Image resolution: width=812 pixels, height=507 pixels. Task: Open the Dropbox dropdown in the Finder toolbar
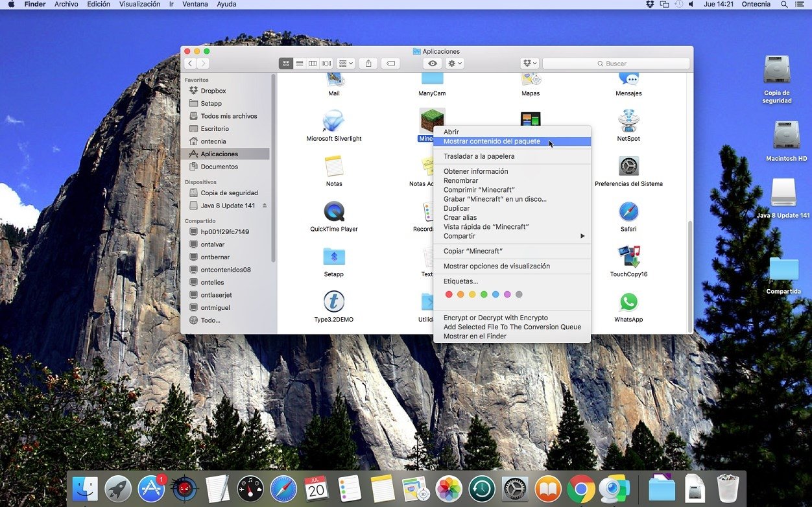point(530,64)
